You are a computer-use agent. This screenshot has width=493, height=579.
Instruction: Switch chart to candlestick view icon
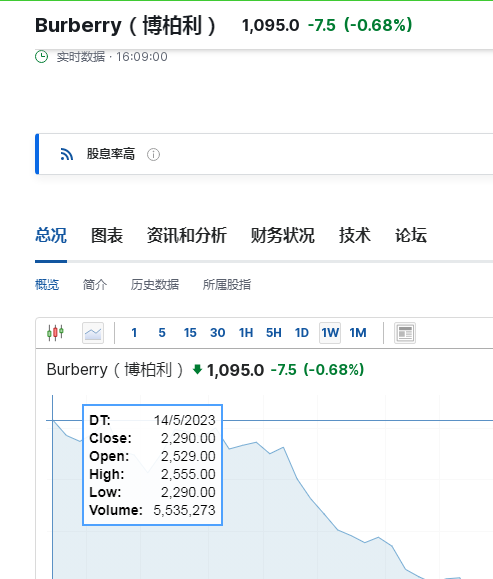point(55,333)
